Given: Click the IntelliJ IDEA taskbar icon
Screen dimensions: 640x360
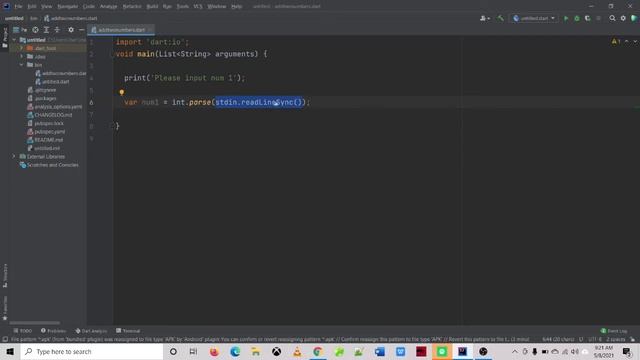Looking at the screenshot, I should [462, 351].
